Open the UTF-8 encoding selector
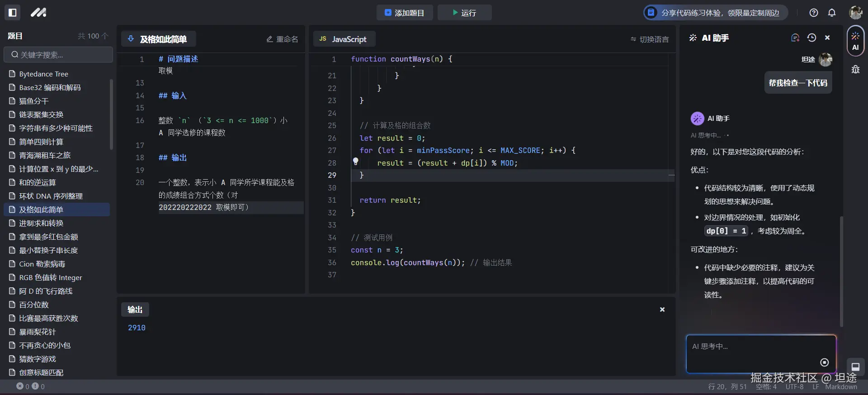 (794, 387)
